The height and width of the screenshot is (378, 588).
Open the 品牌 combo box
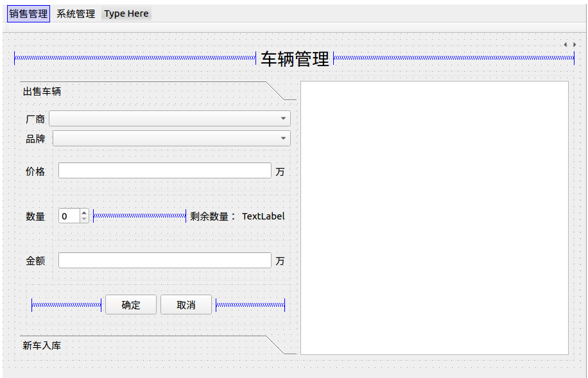[x=171, y=139]
